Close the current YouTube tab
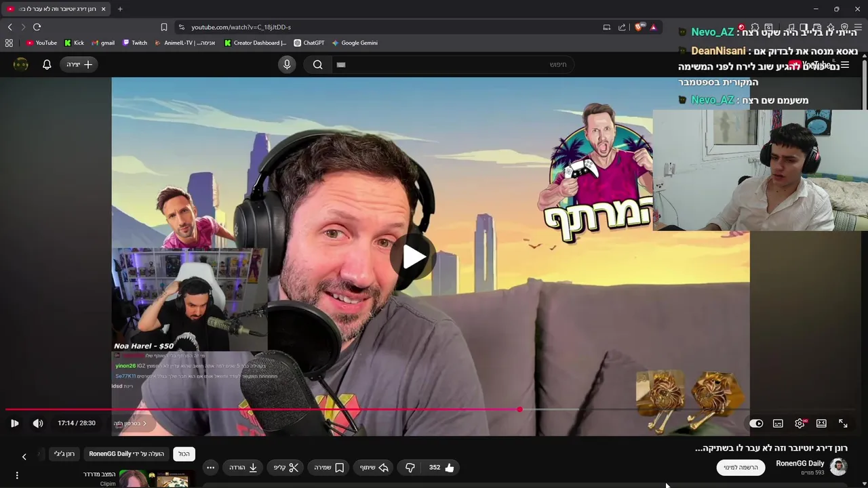Image resolution: width=868 pixels, height=488 pixels. tap(103, 9)
